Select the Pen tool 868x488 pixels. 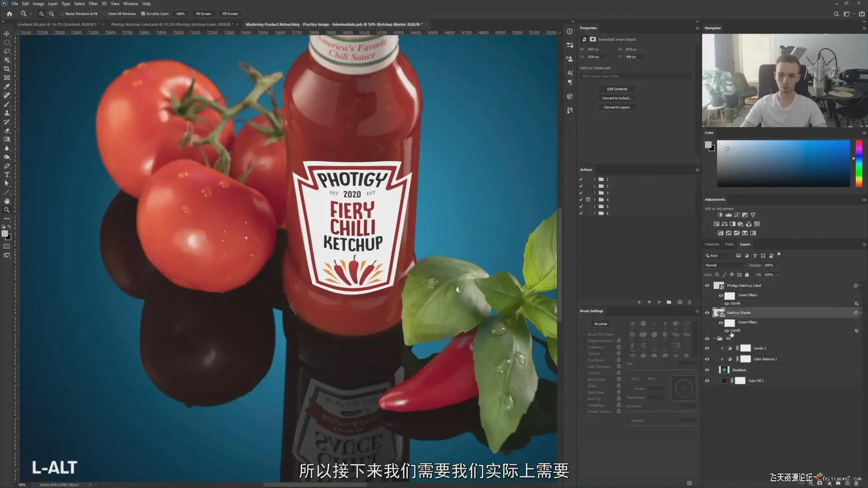pos(7,166)
